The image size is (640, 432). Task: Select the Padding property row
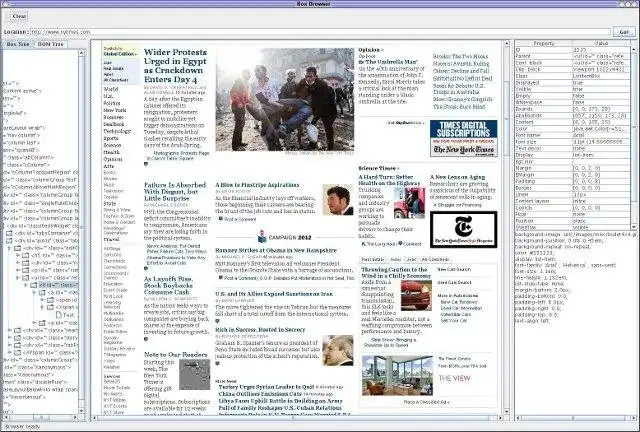573,181
